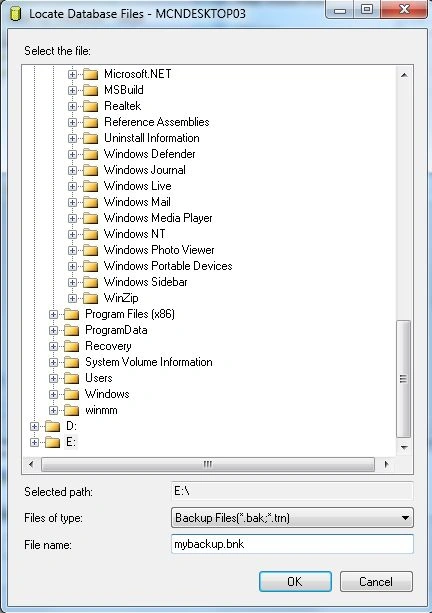The width and height of the screenshot is (432, 613).
Task: Click the Program Files (x86) folder icon
Action: 72,315
